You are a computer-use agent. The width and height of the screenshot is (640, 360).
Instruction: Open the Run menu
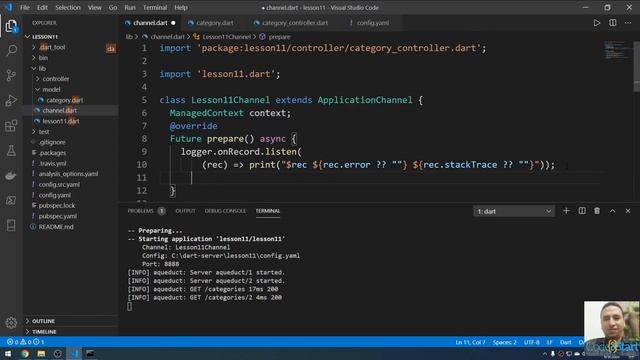coord(130,8)
